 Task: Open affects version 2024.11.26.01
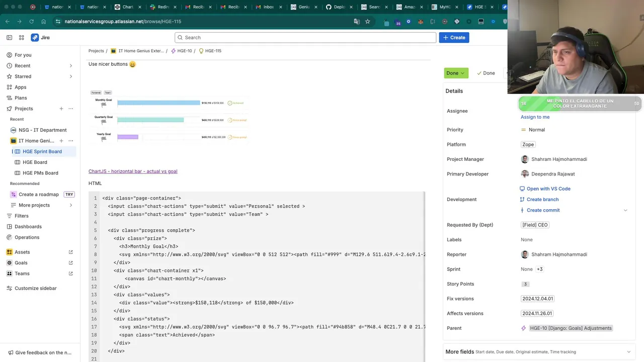pyautogui.click(x=537, y=314)
